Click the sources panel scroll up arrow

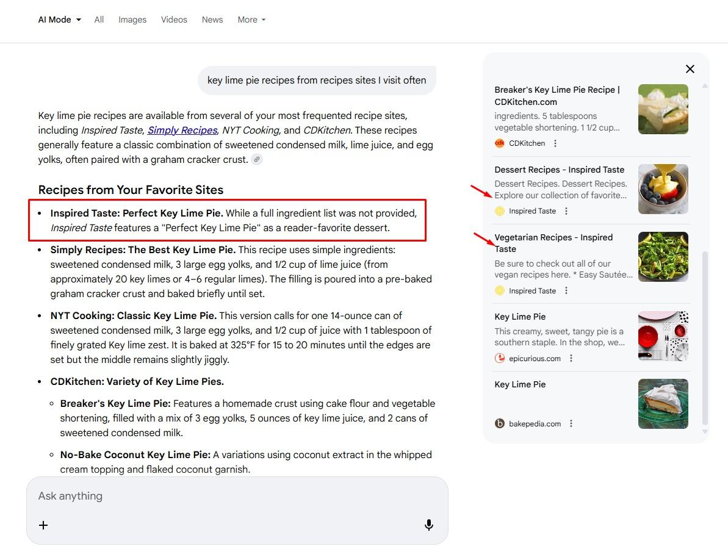tap(705, 86)
